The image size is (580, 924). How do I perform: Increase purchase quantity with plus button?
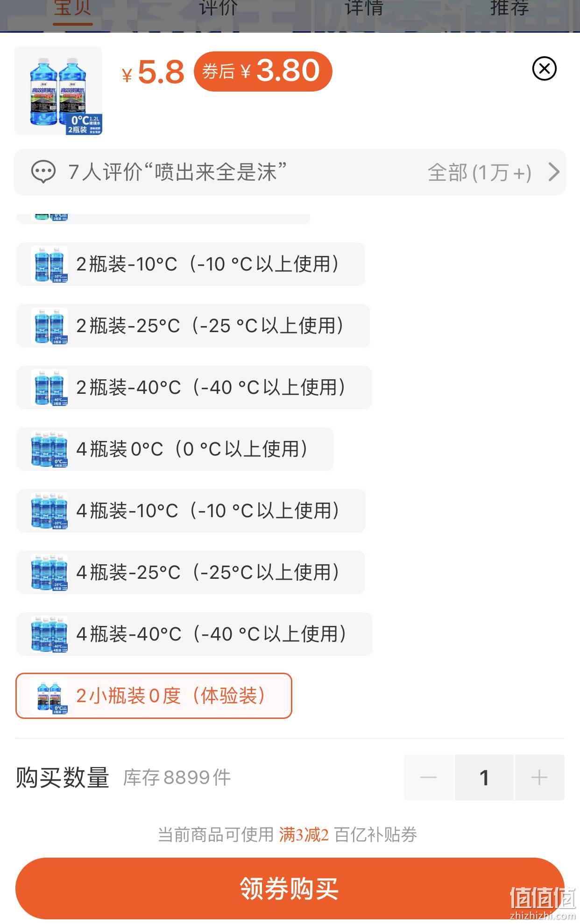coord(539,777)
